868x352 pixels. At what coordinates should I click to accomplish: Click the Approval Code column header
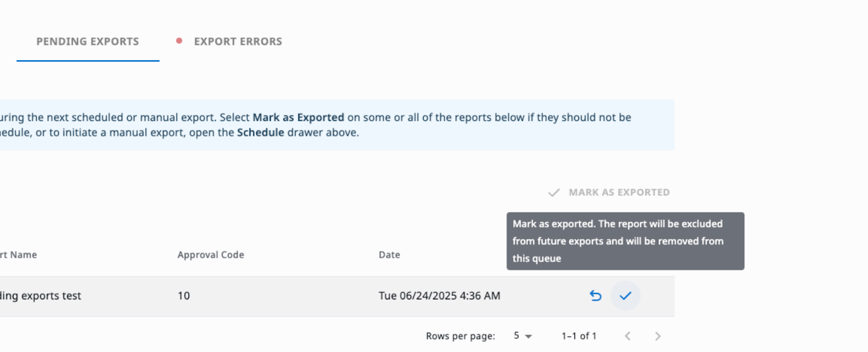pyautogui.click(x=210, y=255)
